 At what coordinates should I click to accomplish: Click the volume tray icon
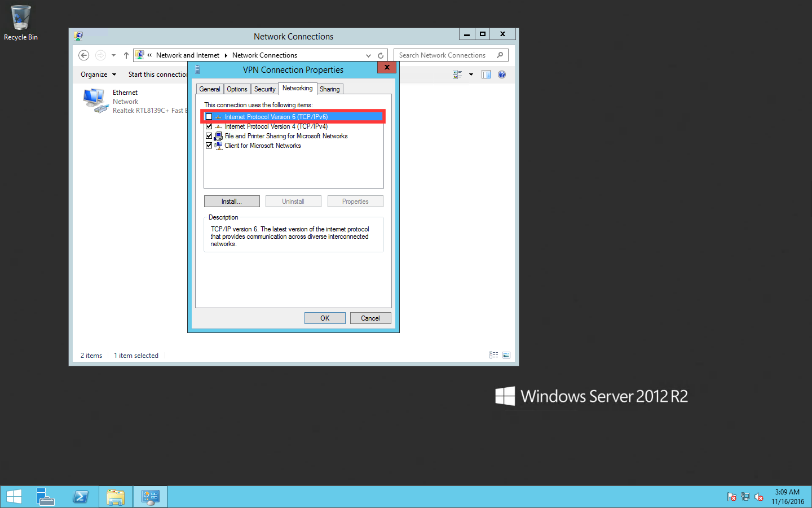(x=759, y=497)
